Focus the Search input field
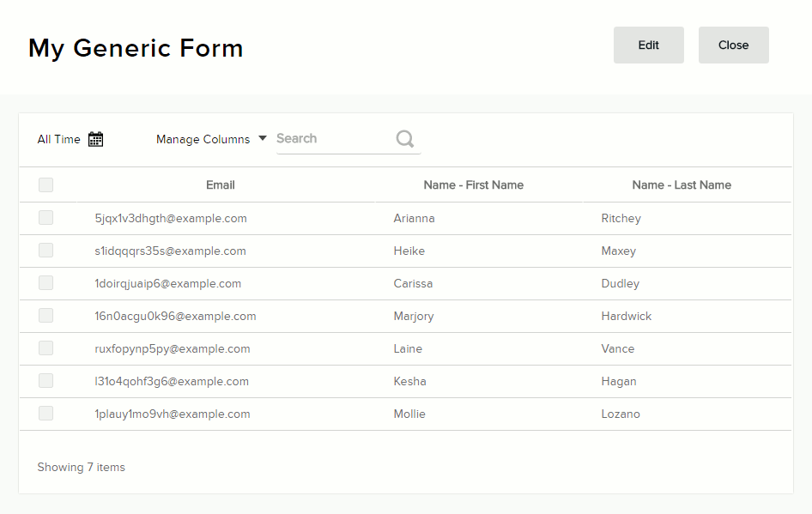812x514 pixels. coord(333,139)
